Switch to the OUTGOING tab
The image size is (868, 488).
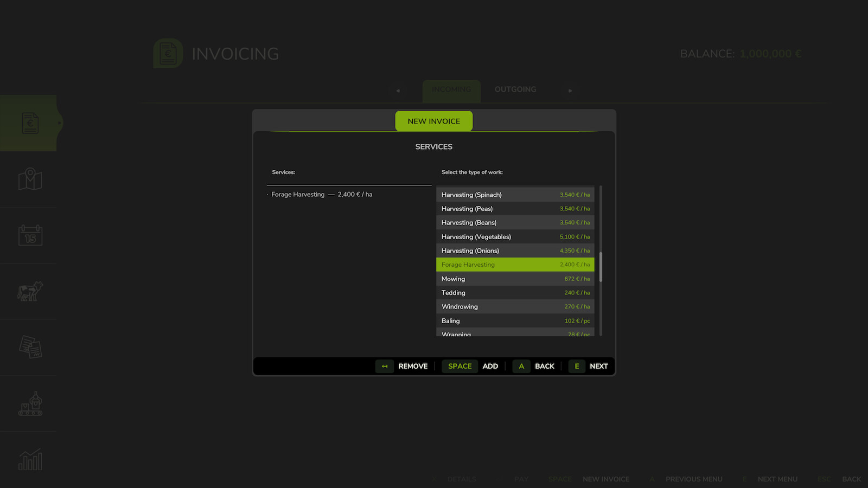click(515, 89)
